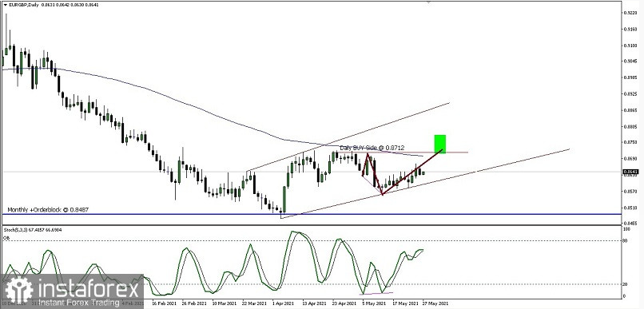Viewport: 644px width, 309px height.
Task: Click the green target rectangle on the chart
Action: pyautogui.click(x=440, y=144)
